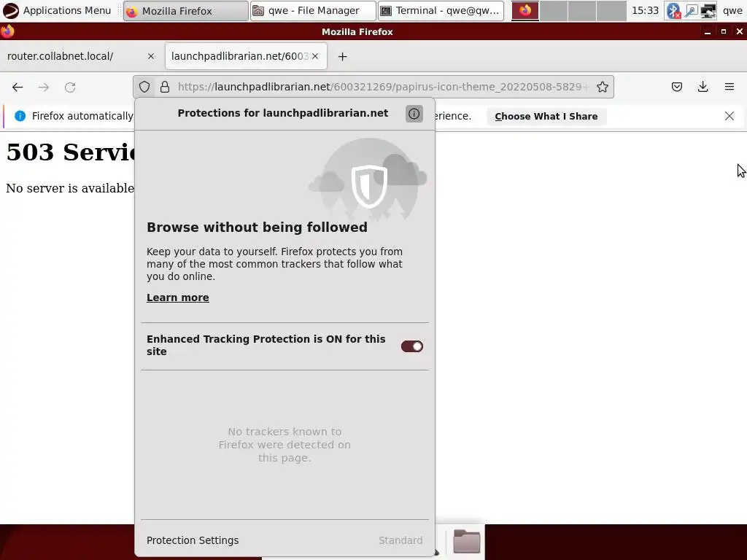
Task: Select the Firefox workspace in the switcher
Action: click(525, 11)
